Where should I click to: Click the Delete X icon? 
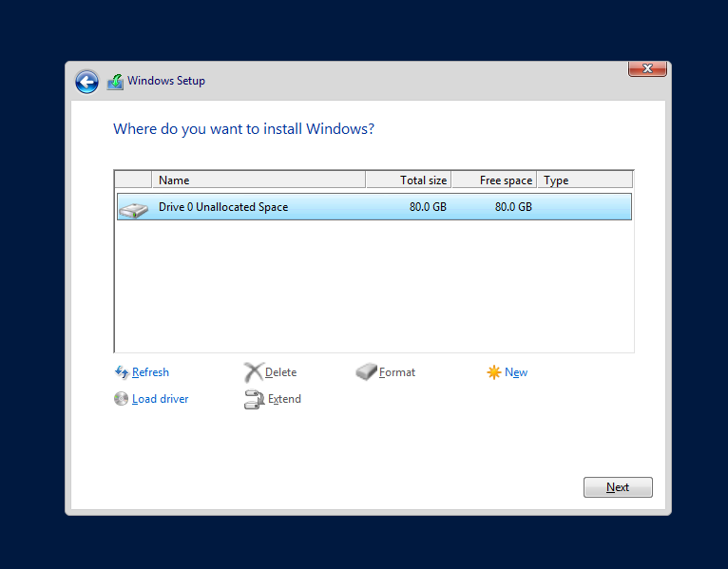click(253, 372)
